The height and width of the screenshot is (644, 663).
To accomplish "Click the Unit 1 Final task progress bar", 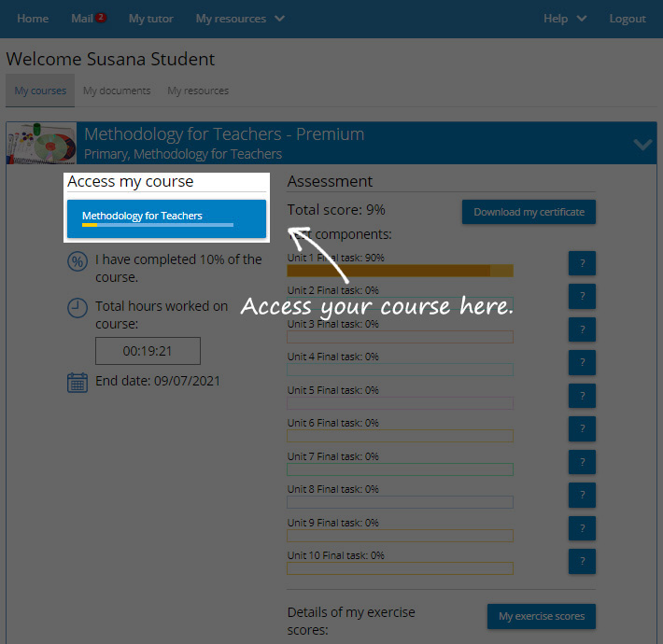I will tap(400, 271).
